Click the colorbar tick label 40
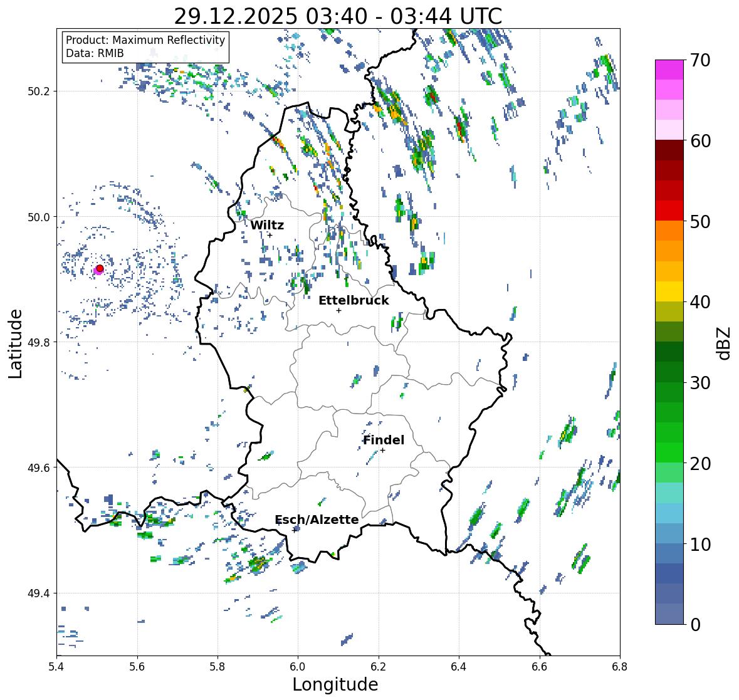 [700, 302]
